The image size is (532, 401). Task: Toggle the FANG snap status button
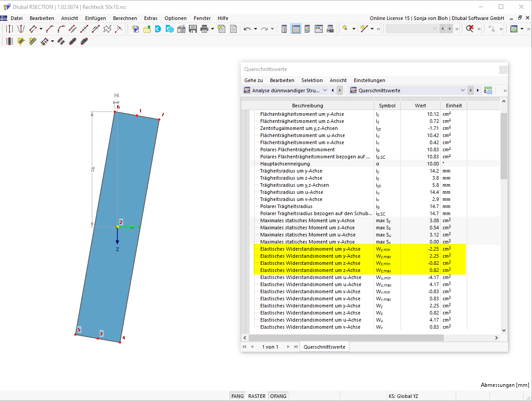(238, 396)
